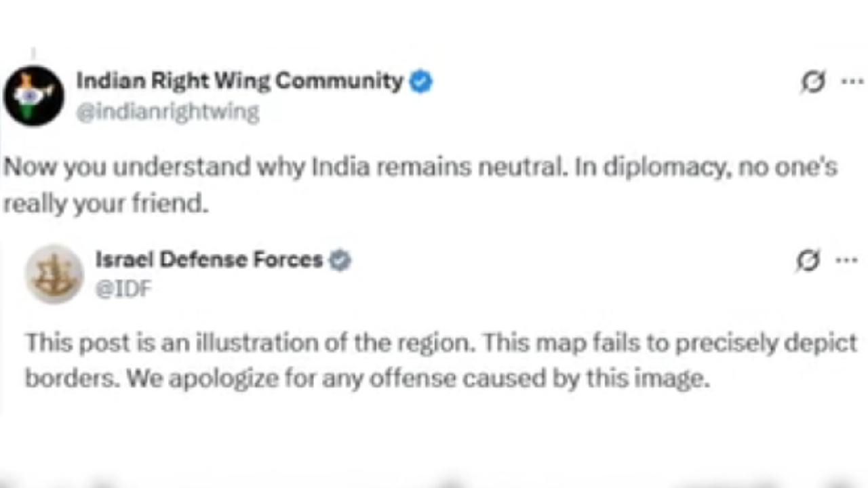
Task: Click the verified badge beside Indian Right Wing Community
Action: [x=421, y=81]
